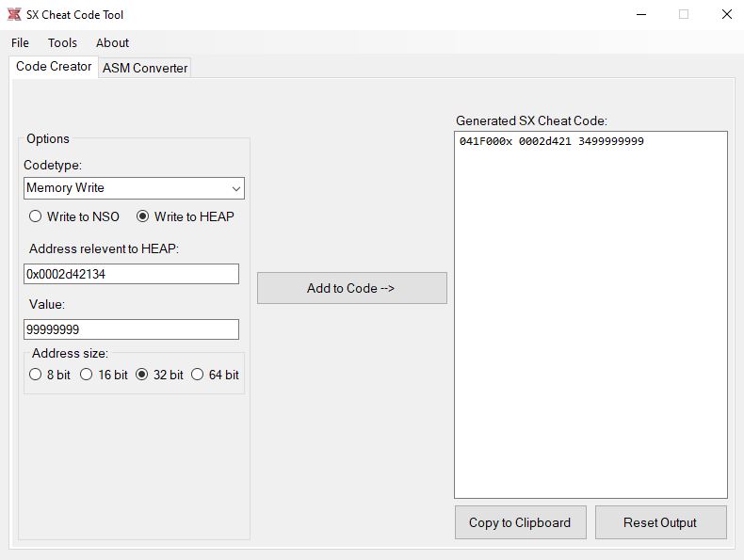Open the File menu
The width and height of the screenshot is (744, 560).
pos(20,42)
